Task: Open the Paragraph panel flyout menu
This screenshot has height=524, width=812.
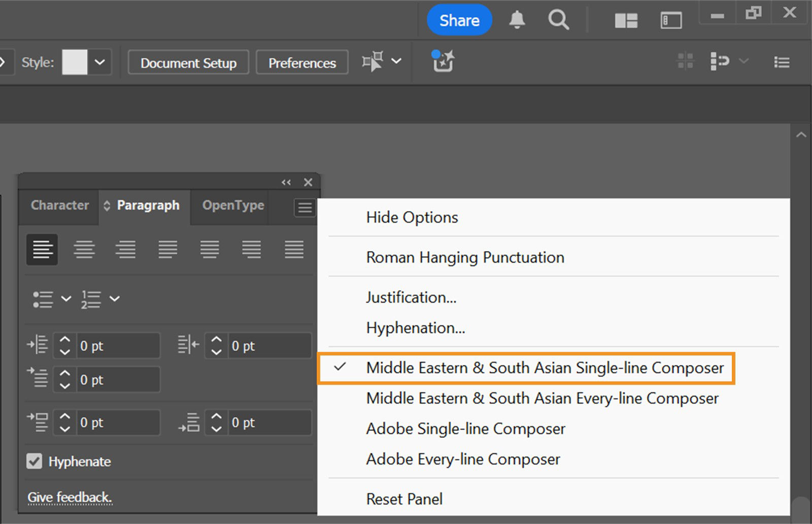Action: click(x=304, y=207)
